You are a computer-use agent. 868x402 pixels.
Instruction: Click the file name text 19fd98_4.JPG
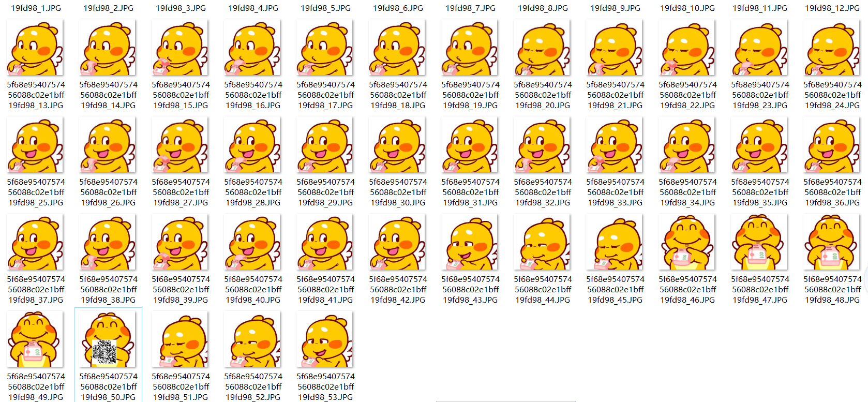(253, 8)
